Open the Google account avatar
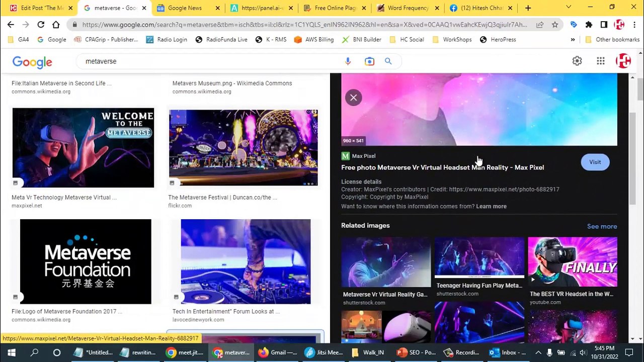Image resolution: width=644 pixels, height=362 pixels. click(623, 61)
